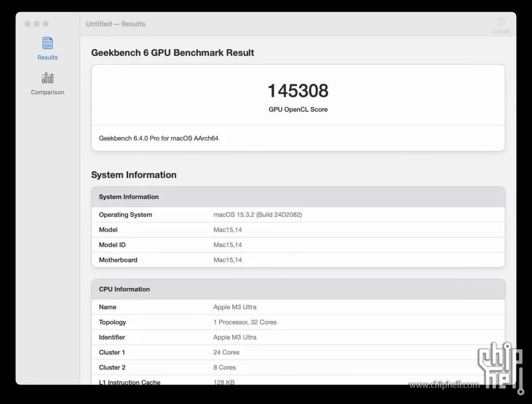Click the red close window dot
532x404 pixels.
point(28,24)
